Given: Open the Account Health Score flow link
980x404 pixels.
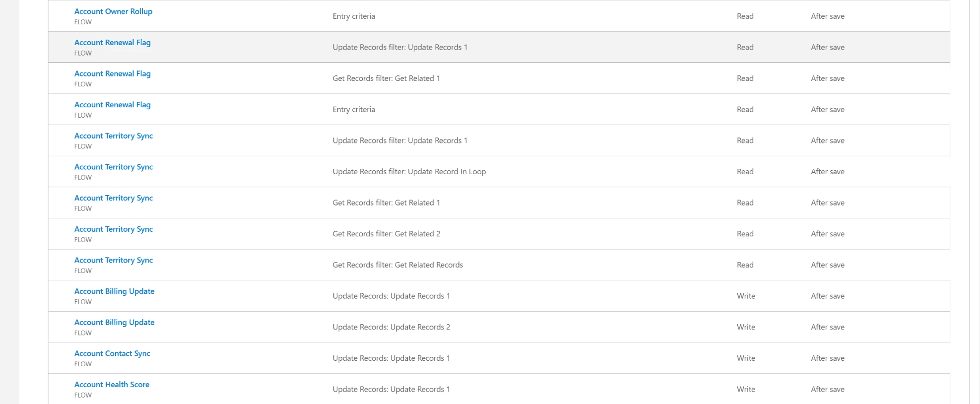Looking at the screenshot, I should [x=112, y=385].
